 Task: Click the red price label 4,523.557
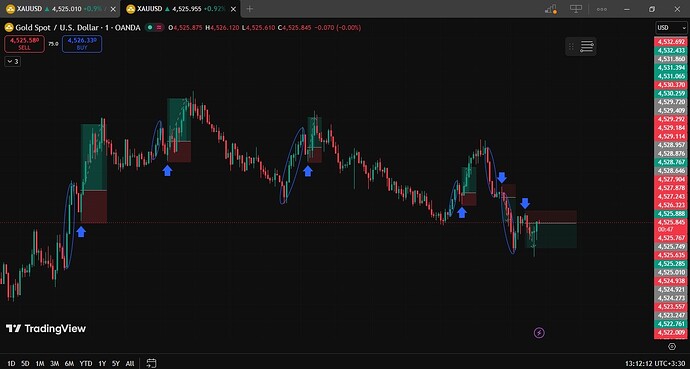(671, 307)
